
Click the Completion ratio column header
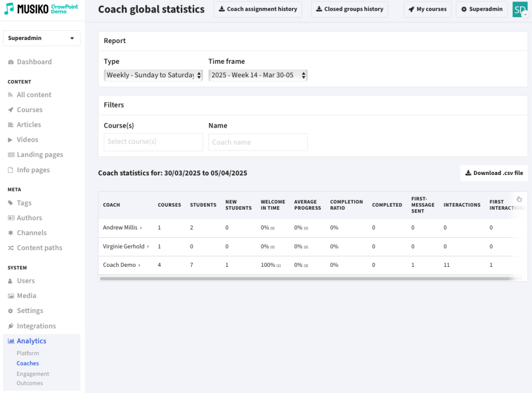347,205
